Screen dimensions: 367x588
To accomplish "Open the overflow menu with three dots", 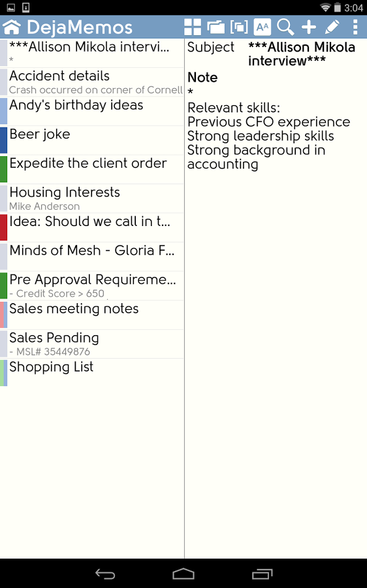I will tap(355, 27).
